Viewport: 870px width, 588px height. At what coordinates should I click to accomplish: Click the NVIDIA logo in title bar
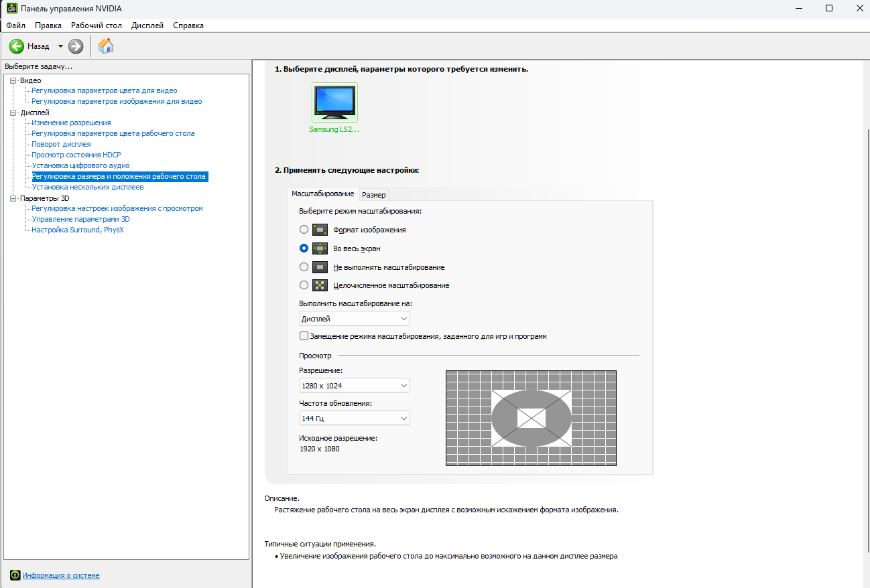tap(11, 8)
